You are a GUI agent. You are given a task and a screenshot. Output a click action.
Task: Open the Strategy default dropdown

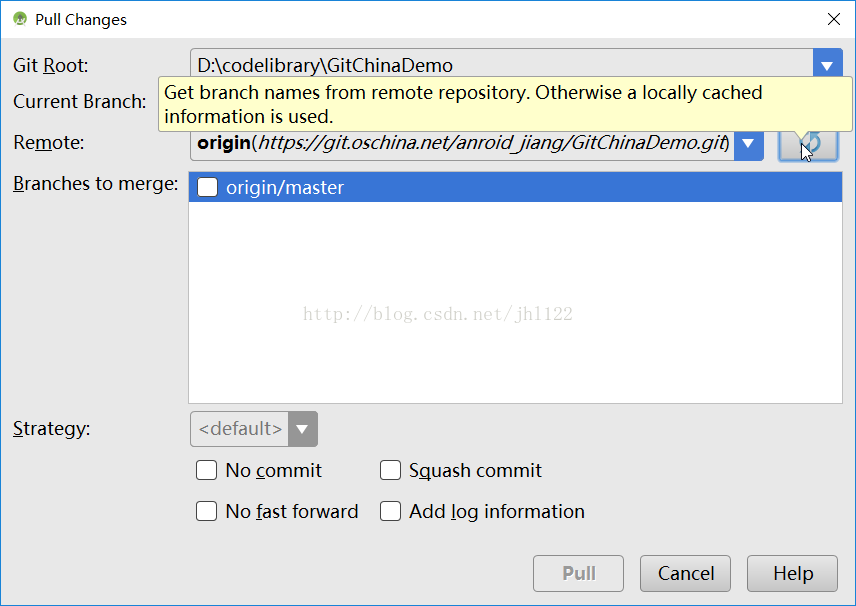point(254,429)
